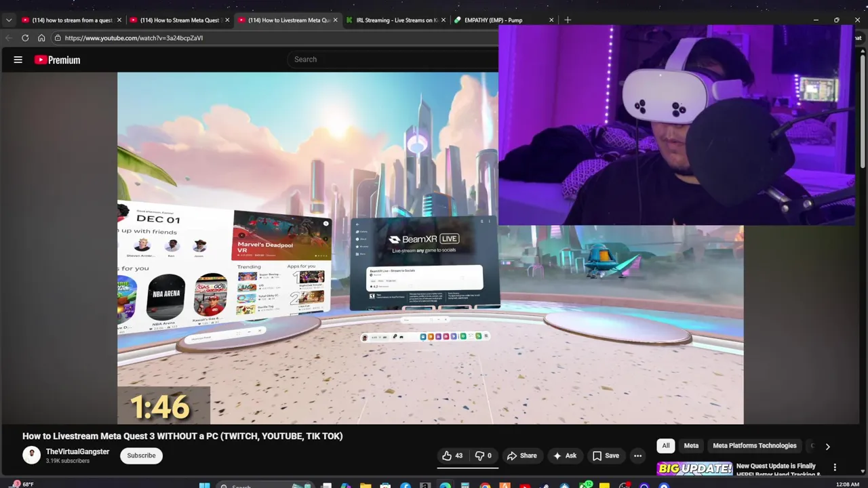Viewport: 868px width, 488px height.
Task: Open the 12:08 AM taskbar clock
Action: click(x=848, y=484)
